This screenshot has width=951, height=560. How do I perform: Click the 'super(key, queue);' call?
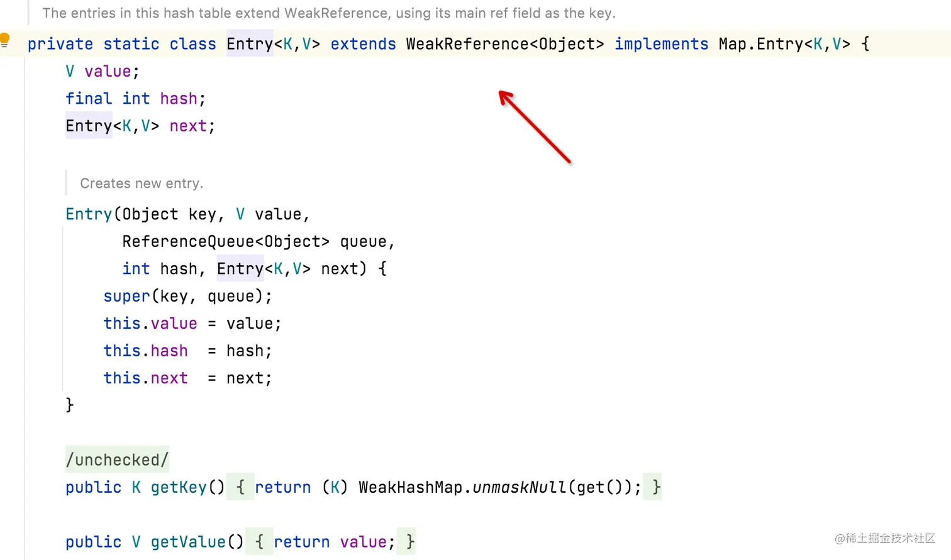pyautogui.click(x=188, y=296)
